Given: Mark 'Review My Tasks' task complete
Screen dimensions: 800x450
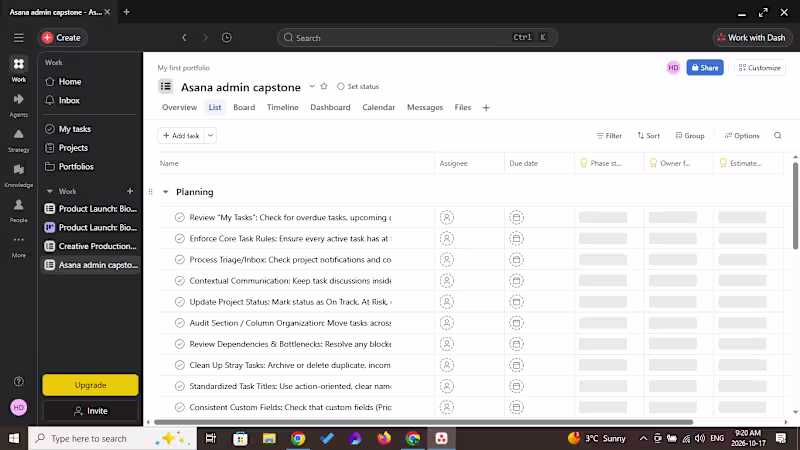Looking at the screenshot, I should [180, 218].
